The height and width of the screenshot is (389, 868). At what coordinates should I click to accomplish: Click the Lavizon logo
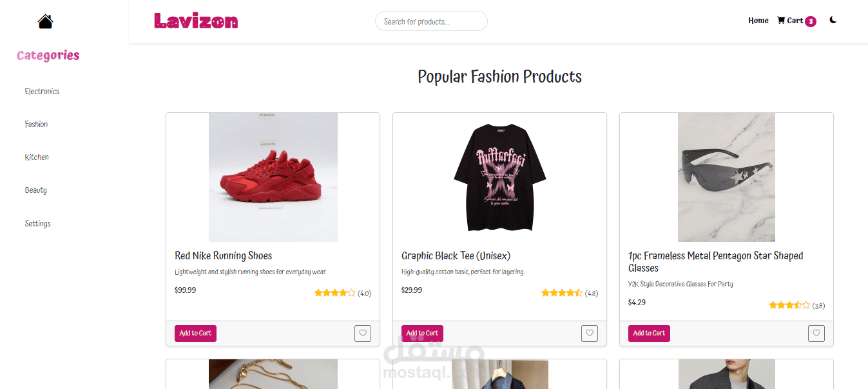196,21
